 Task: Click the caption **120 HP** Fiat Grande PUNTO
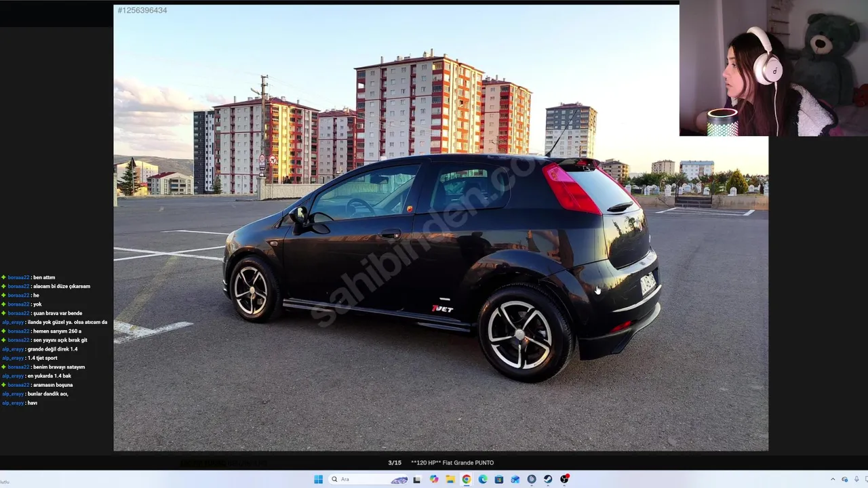452,463
